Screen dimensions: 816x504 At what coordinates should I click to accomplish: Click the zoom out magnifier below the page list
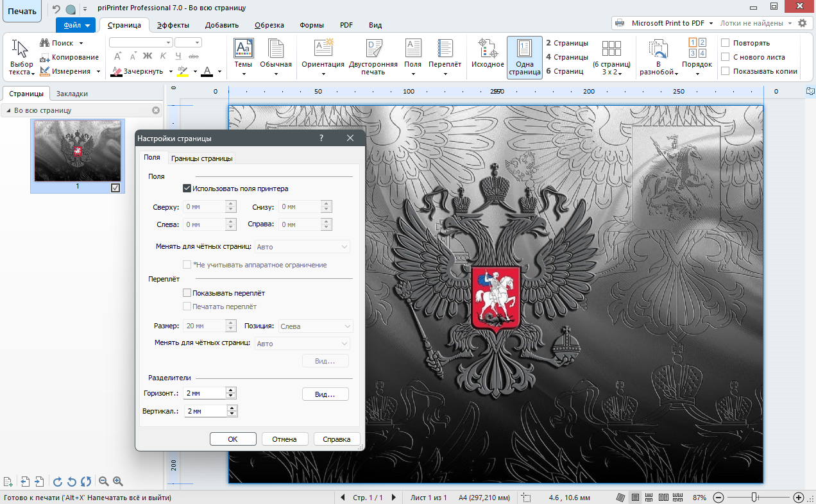click(x=103, y=482)
